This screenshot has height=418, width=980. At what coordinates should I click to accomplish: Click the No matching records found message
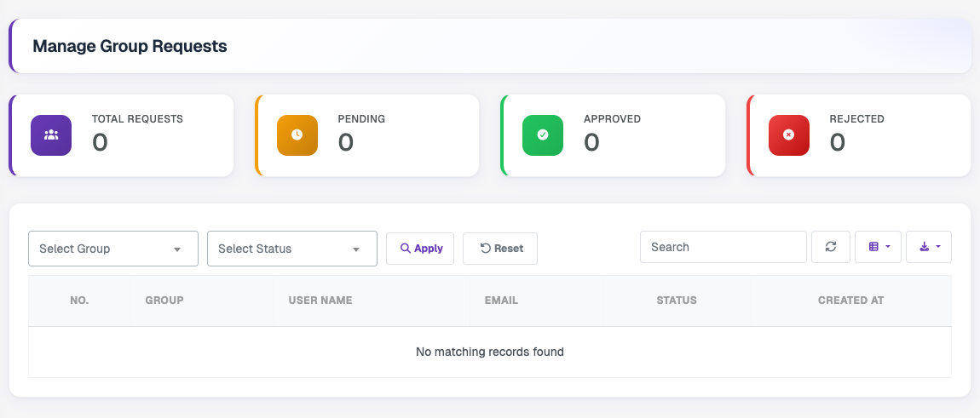tap(490, 352)
